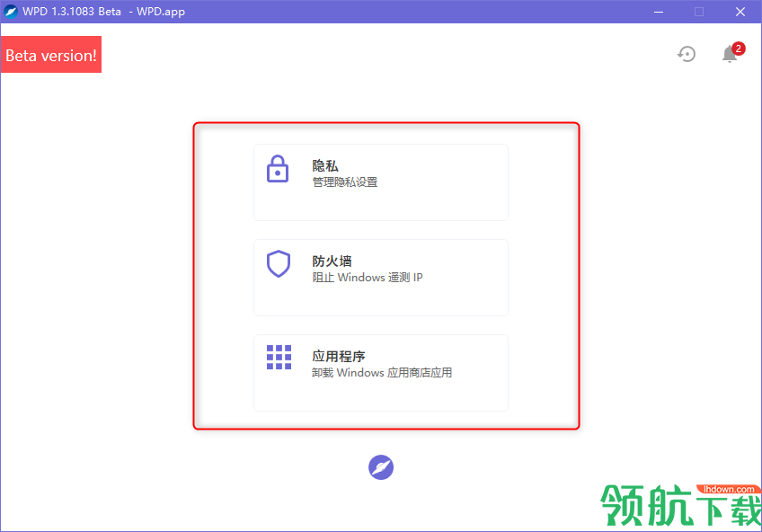The width and height of the screenshot is (762, 532).
Task: Click the '管理隐私设置' description text
Action: click(345, 182)
